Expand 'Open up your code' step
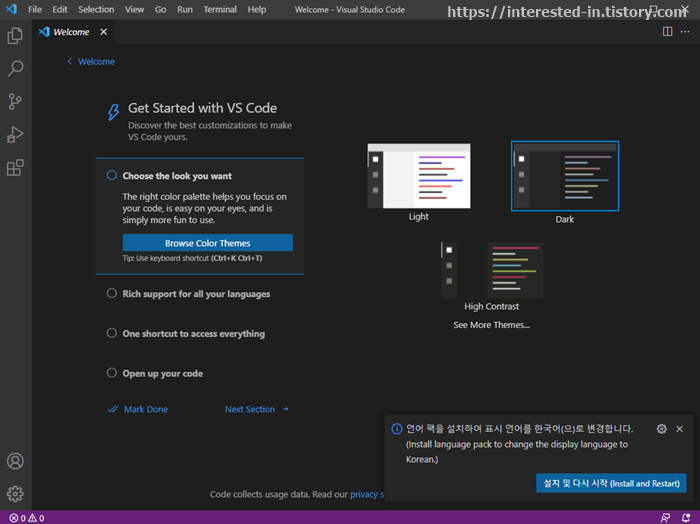 (x=162, y=373)
